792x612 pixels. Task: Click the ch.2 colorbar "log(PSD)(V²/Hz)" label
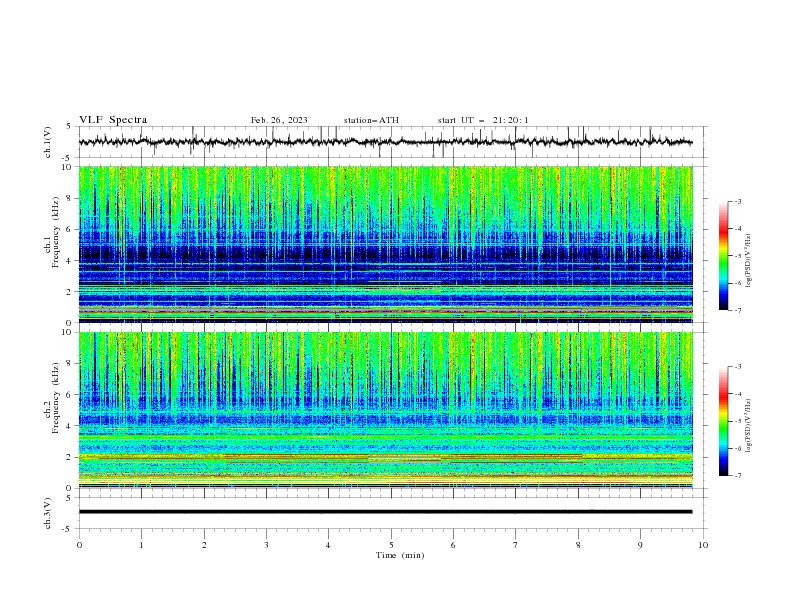[x=748, y=426]
